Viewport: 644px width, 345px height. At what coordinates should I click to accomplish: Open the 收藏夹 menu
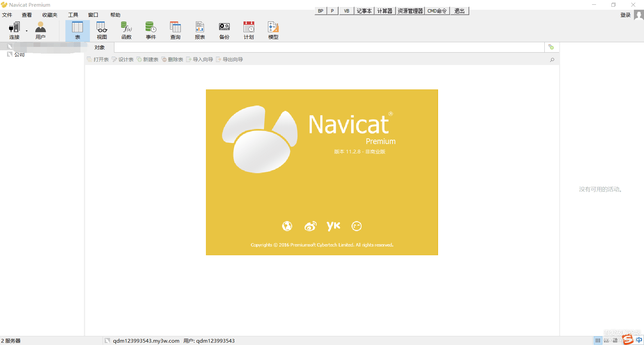tap(50, 15)
